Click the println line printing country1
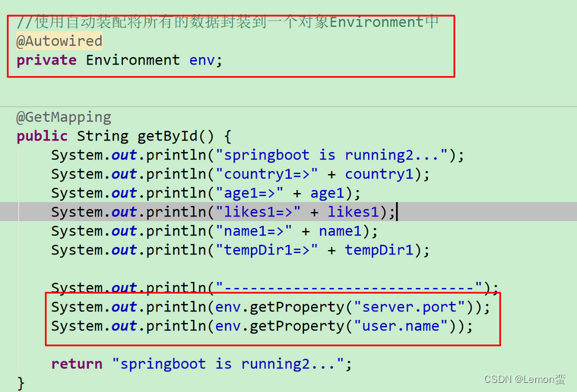The width and height of the screenshot is (577, 392). tap(240, 174)
